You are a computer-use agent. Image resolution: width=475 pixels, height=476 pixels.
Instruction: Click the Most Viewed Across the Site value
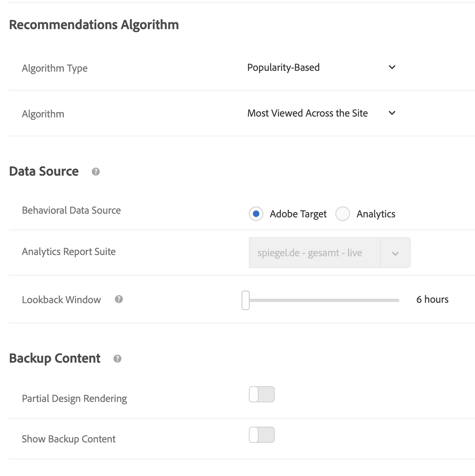[307, 113]
